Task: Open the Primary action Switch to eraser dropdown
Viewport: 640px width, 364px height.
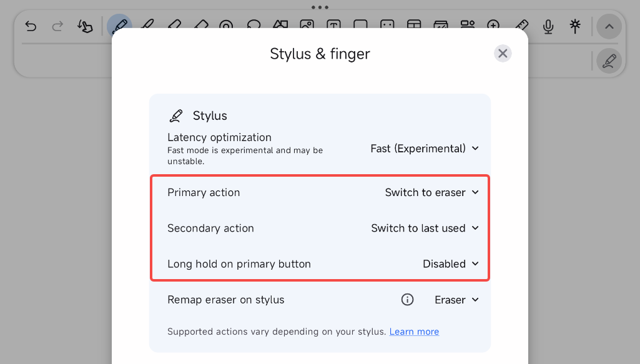Action: (432, 192)
